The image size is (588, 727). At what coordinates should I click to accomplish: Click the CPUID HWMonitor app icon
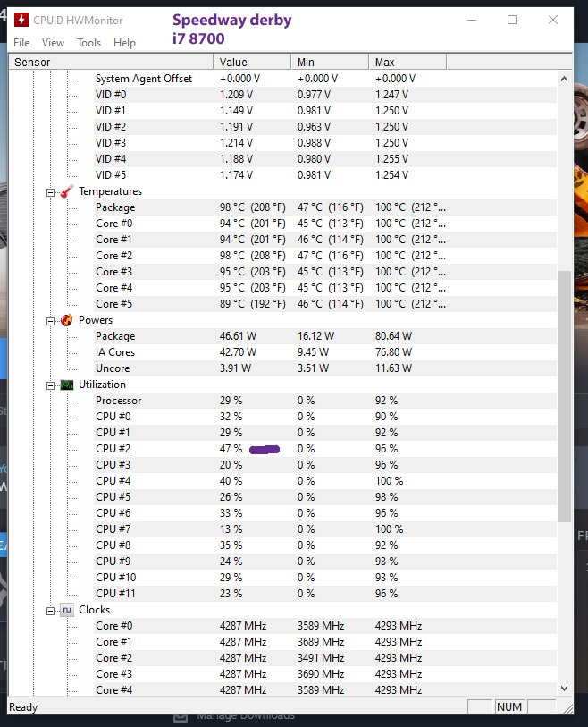(21, 20)
